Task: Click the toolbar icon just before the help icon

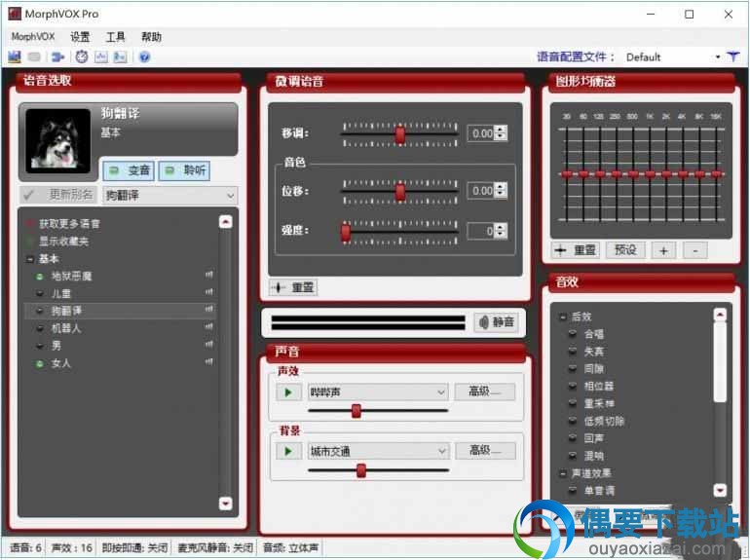Action: pos(120,56)
